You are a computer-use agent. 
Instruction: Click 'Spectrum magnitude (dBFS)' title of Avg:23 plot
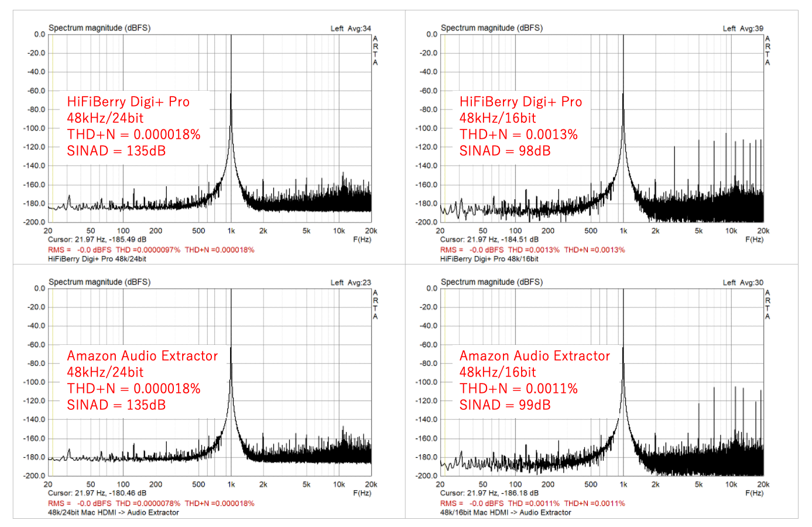100,282
